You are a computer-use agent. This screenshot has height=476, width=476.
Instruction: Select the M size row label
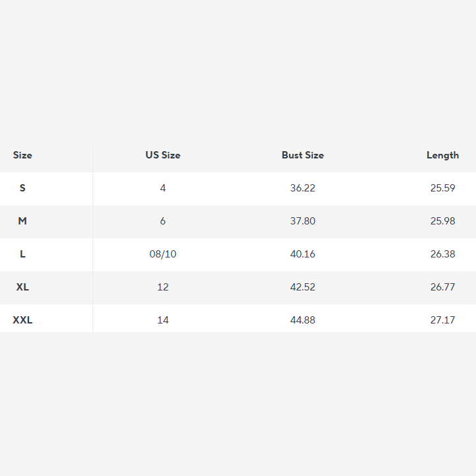(22, 221)
